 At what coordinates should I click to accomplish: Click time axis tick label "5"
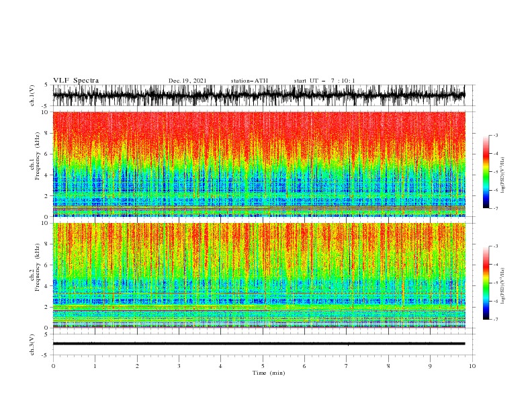point(263,366)
